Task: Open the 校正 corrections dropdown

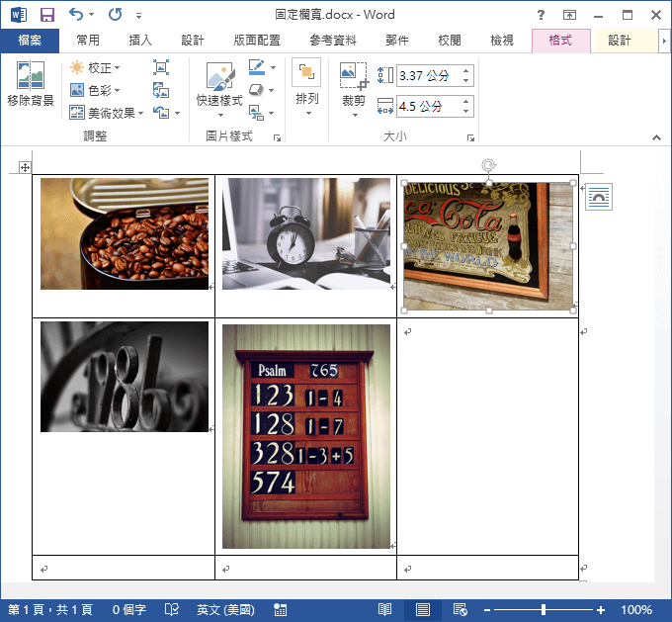Action: click(x=95, y=68)
